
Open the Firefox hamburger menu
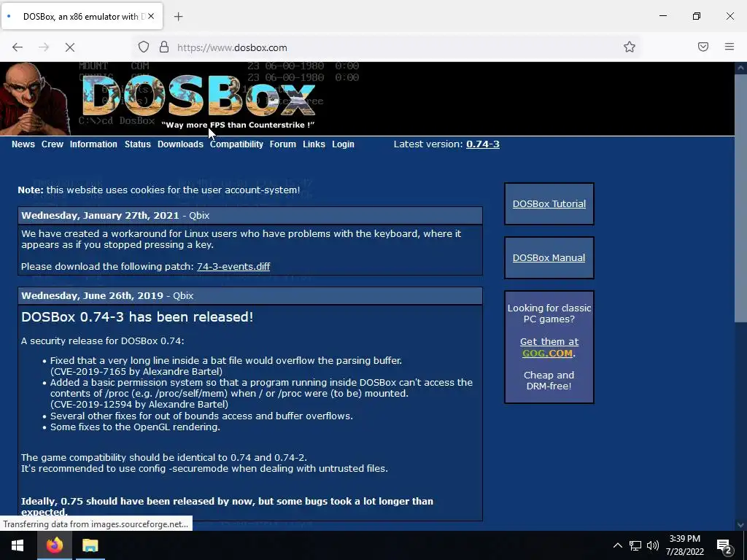pos(729,47)
